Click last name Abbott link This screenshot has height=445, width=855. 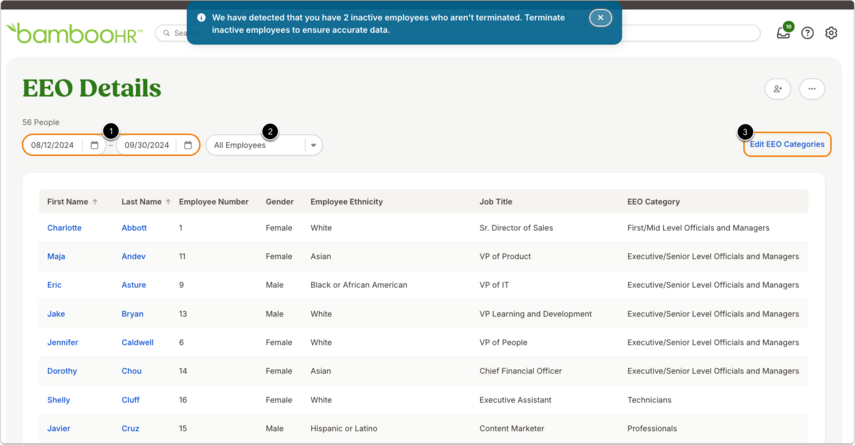(x=134, y=228)
